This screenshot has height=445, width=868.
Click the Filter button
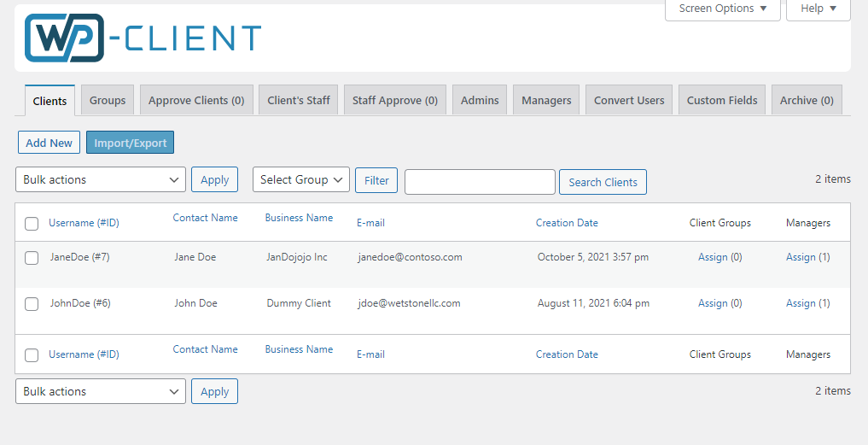coord(376,180)
